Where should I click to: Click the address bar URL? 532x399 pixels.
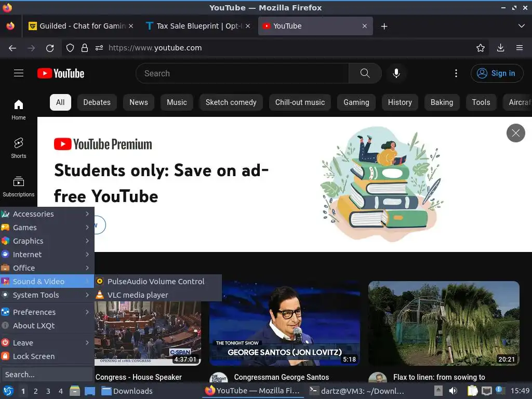click(155, 48)
